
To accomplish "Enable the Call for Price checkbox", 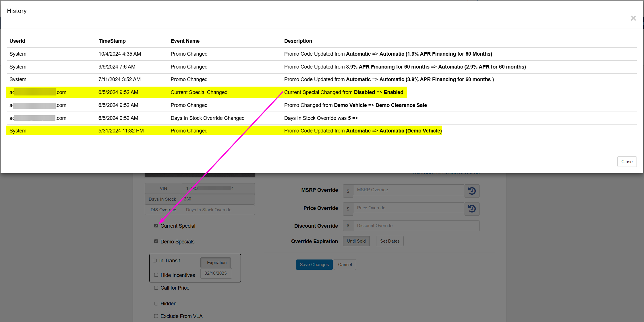I will pyautogui.click(x=156, y=288).
